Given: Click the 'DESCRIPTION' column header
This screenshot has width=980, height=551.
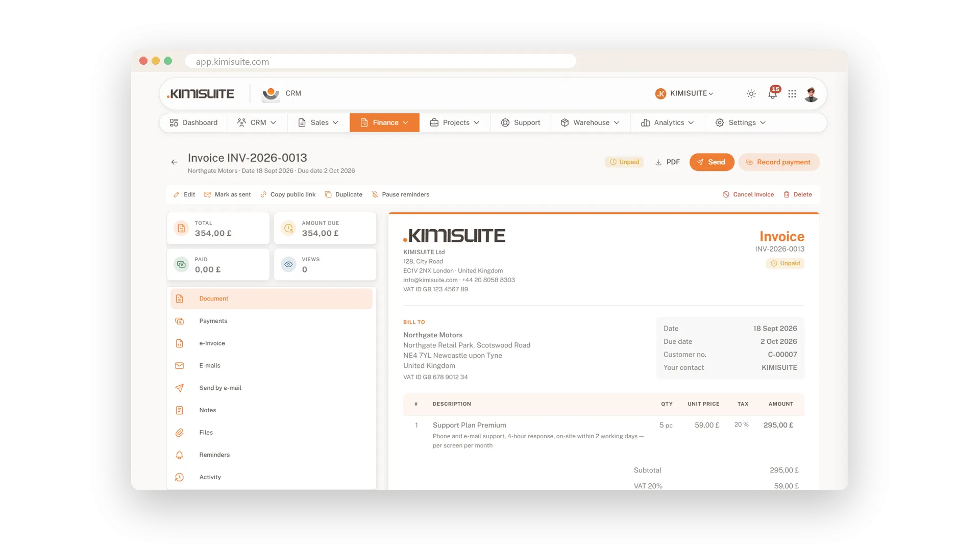Looking at the screenshot, I should 452,404.
